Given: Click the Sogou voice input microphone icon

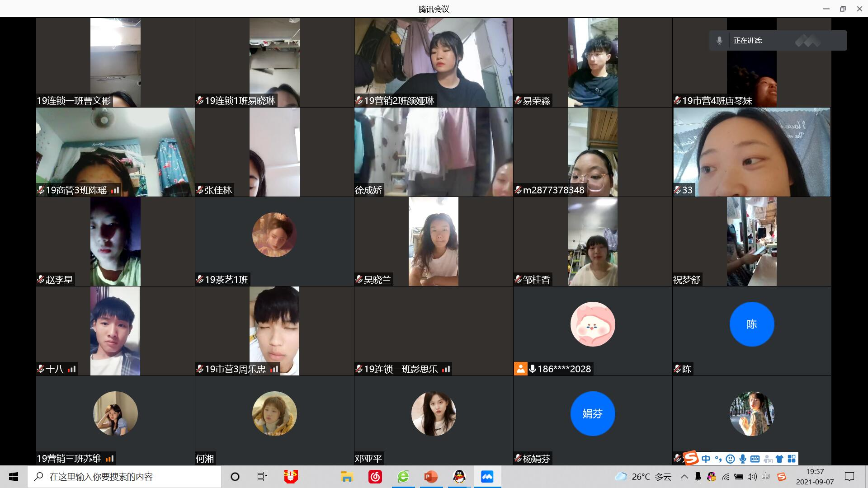Looking at the screenshot, I should [742, 459].
